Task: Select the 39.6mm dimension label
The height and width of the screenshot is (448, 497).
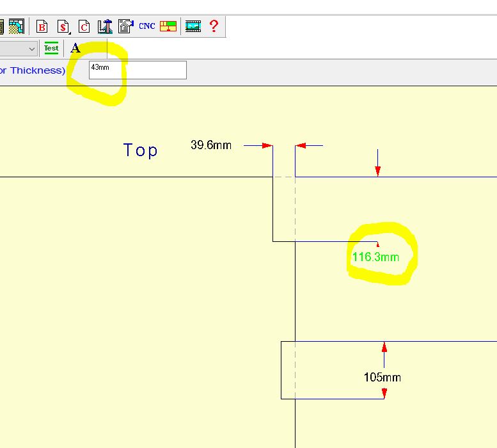Action: pyautogui.click(x=211, y=145)
